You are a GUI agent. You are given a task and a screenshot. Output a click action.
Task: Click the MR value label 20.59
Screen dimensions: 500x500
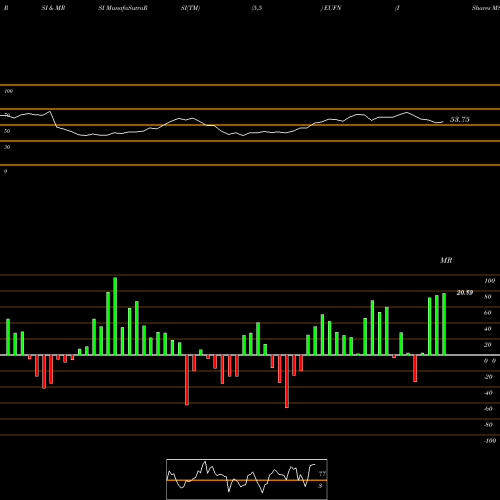click(465, 293)
